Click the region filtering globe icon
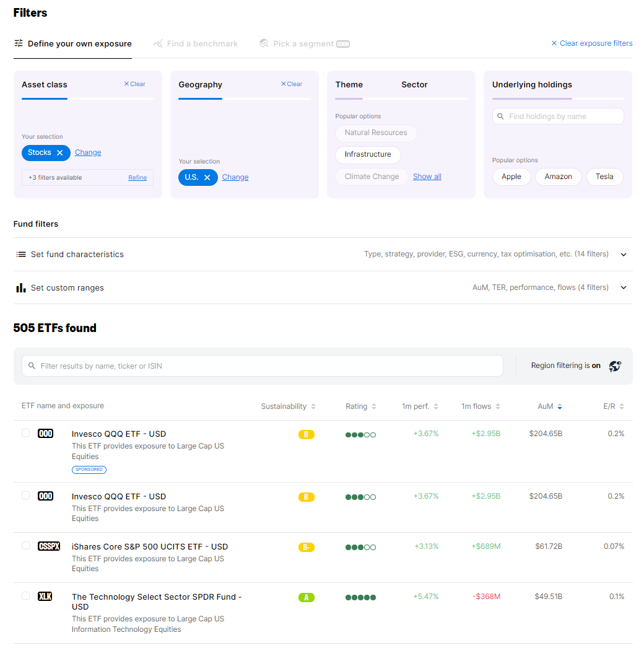Viewport: 644px width, 648px height. pyautogui.click(x=614, y=366)
